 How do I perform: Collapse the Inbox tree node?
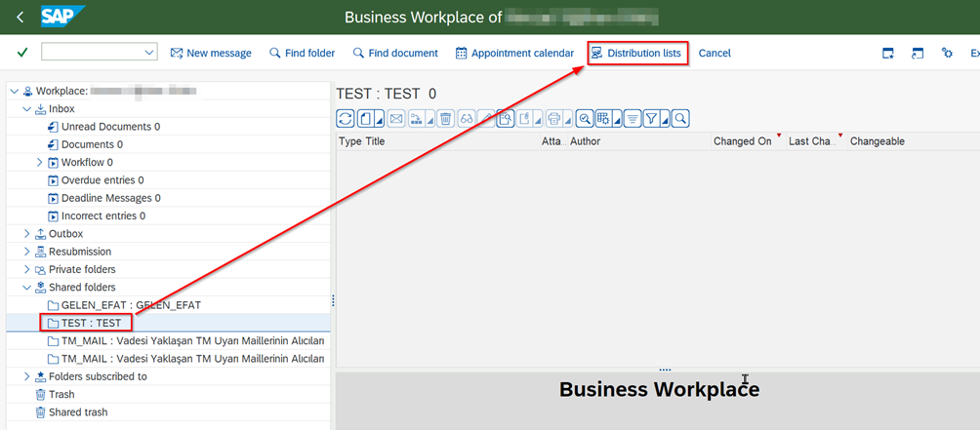click(27, 109)
